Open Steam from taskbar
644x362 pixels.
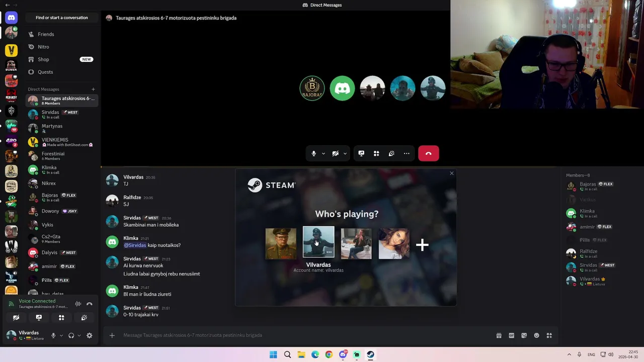click(370, 354)
